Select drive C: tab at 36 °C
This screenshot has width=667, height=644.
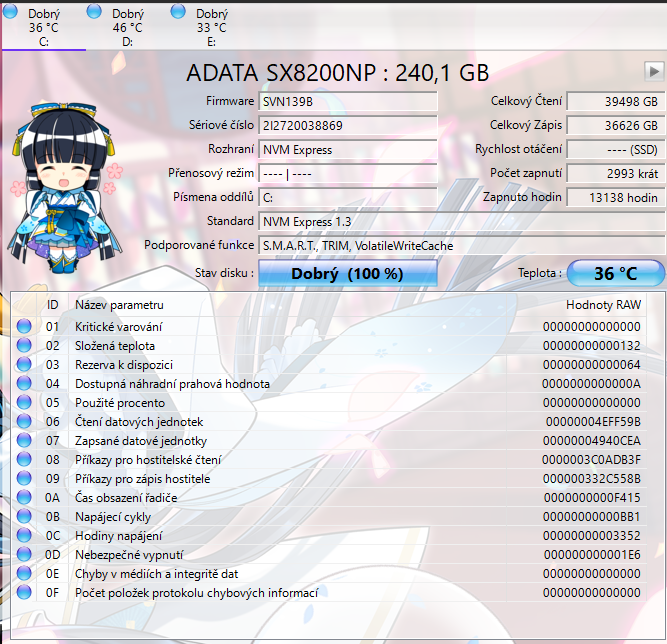(x=43, y=27)
